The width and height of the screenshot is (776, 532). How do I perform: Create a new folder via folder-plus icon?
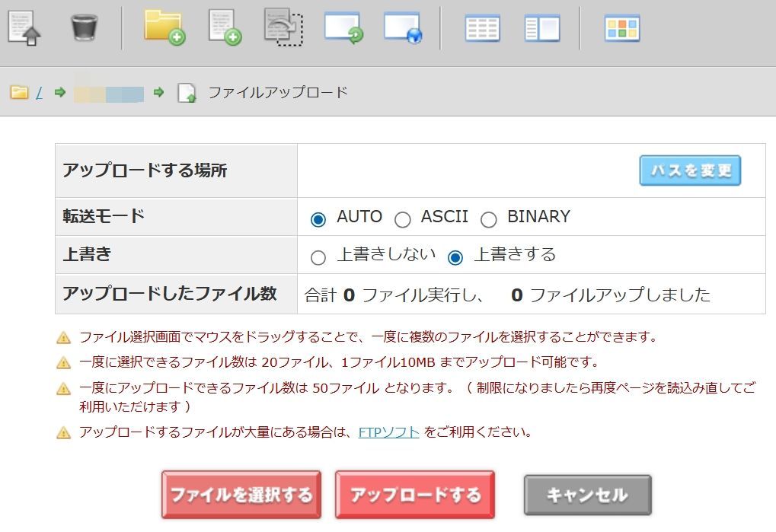164,27
